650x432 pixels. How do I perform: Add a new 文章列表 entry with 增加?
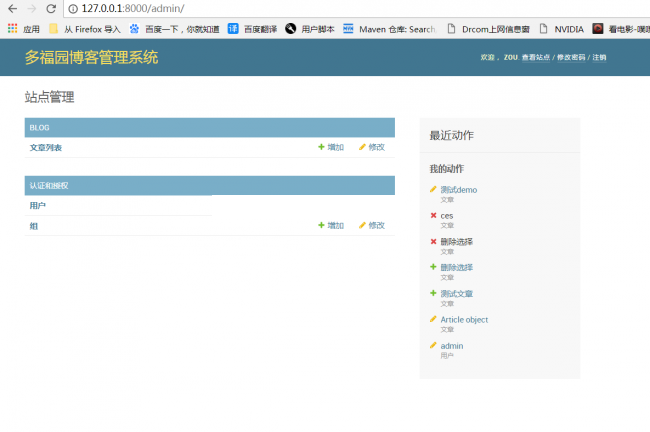click(331, 147)
